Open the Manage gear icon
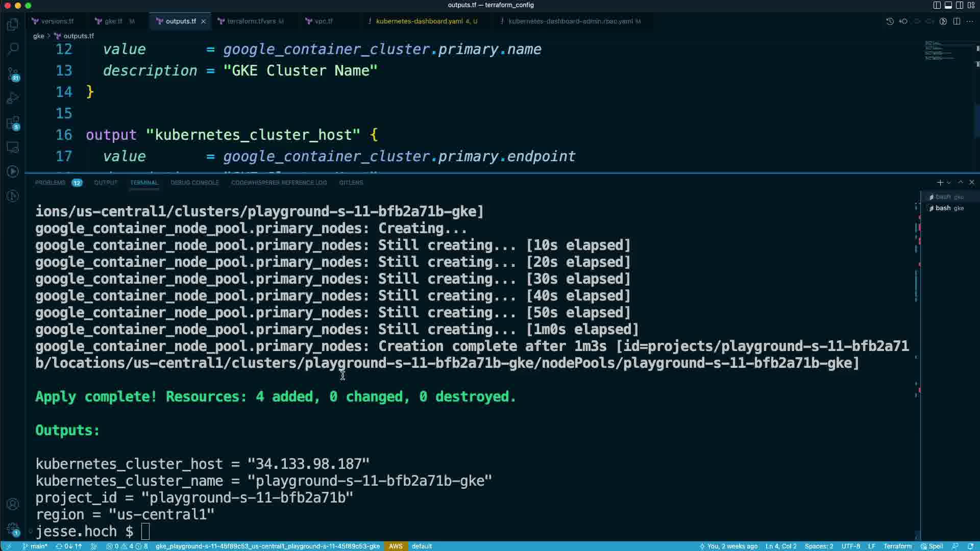The image size is (980, 551). point(13,529)
